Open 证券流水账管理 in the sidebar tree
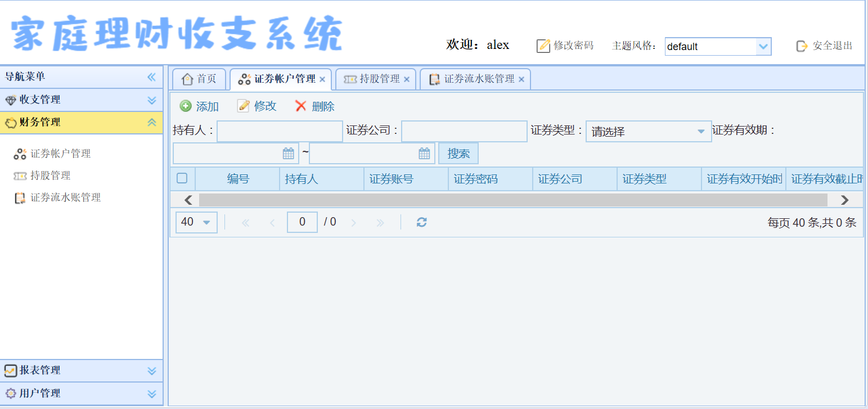The image size is (868, 409). point(57,197)
